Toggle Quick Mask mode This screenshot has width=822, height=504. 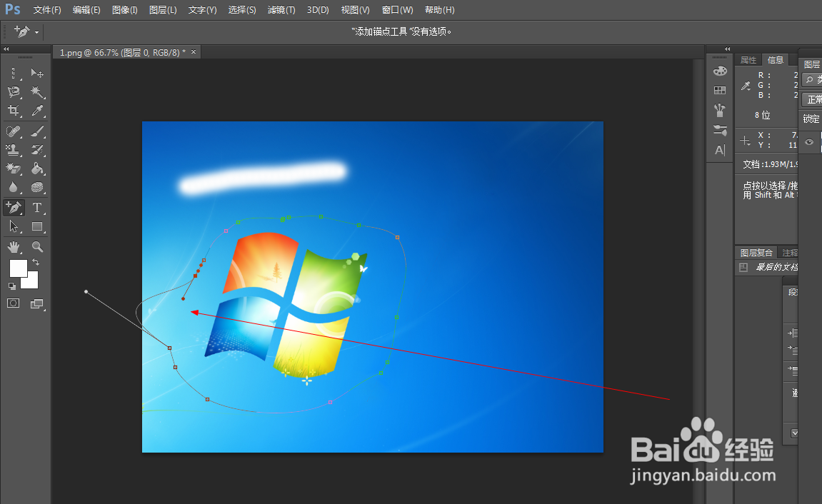[13, 303]
